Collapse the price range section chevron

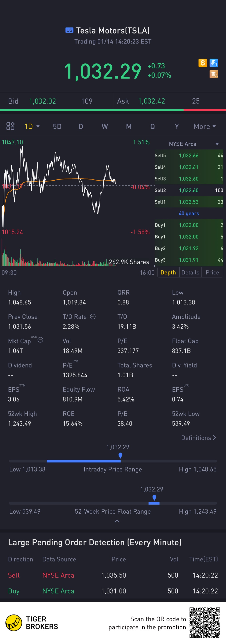tap(117, 521)
